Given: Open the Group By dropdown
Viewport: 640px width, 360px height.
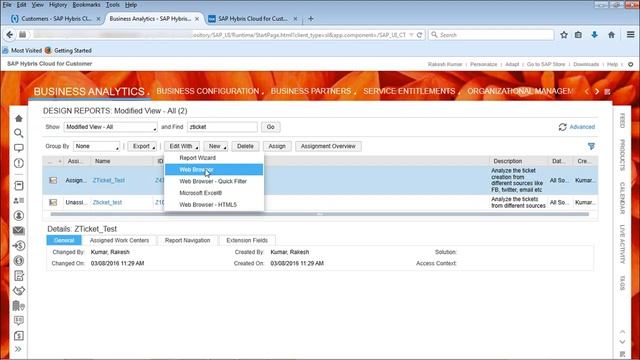Looking at the screenshot, I should point(96,146).
